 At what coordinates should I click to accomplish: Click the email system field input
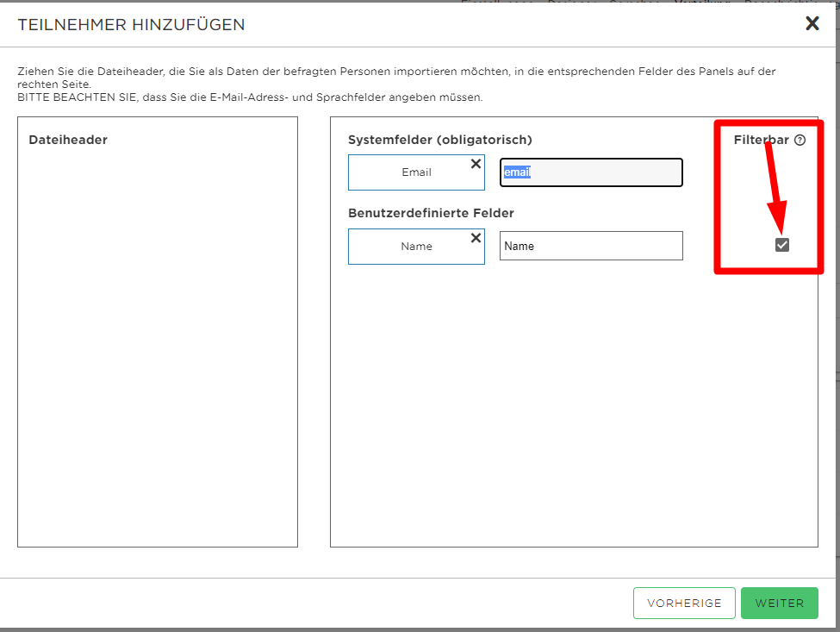591,172
